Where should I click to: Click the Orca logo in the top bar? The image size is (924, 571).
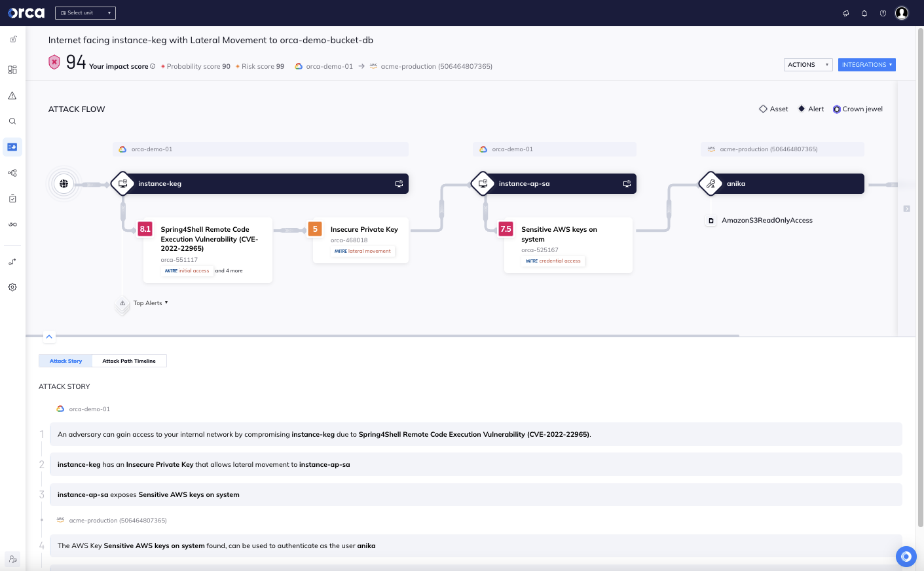[26, 12]
